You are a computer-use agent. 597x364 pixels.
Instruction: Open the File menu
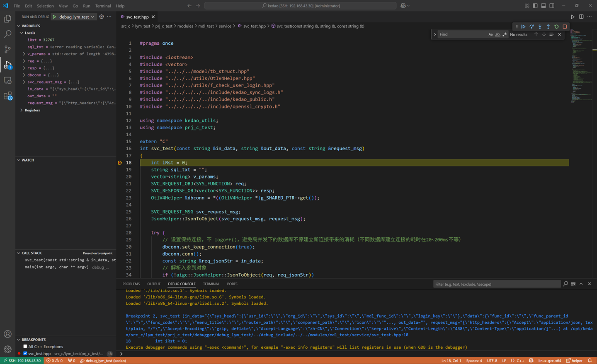(17, 6)
